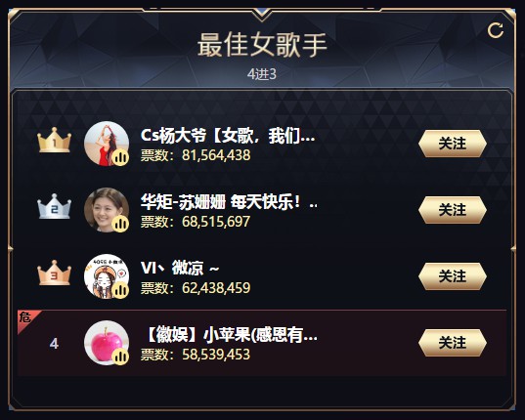Click the refresh icon at top right
The height and width of the screenshot is (420, 525).
(496, 30)
